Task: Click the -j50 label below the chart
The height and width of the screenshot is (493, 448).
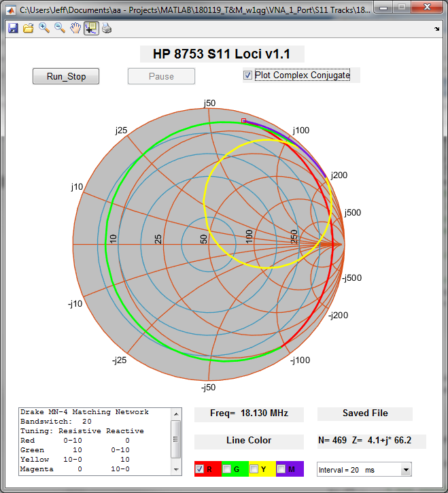Action: click(209, 388)
